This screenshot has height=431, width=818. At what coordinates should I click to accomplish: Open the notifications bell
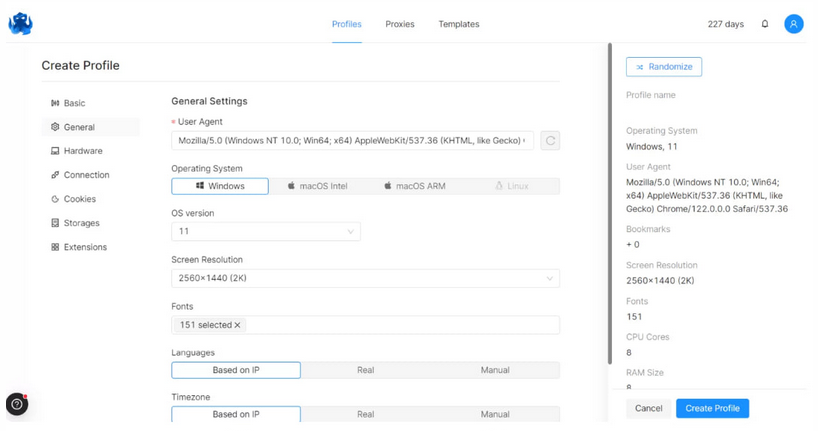pos(765,24)
